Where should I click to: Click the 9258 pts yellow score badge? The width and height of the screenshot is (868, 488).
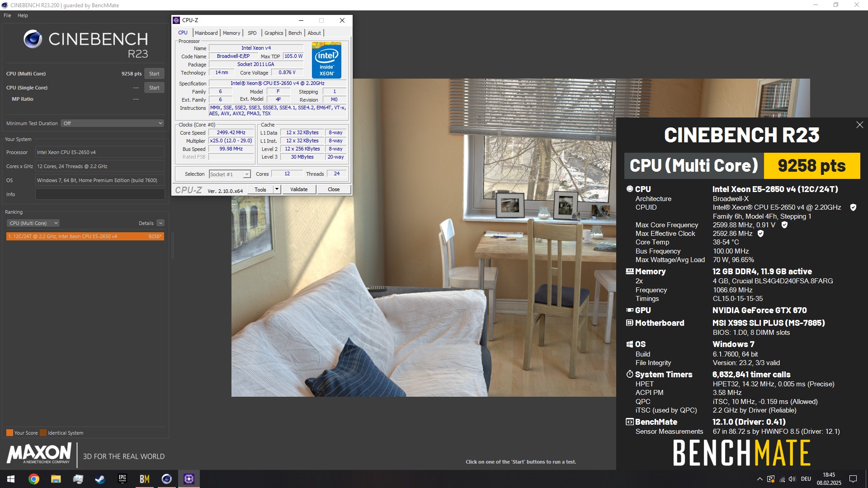[812, 166]
